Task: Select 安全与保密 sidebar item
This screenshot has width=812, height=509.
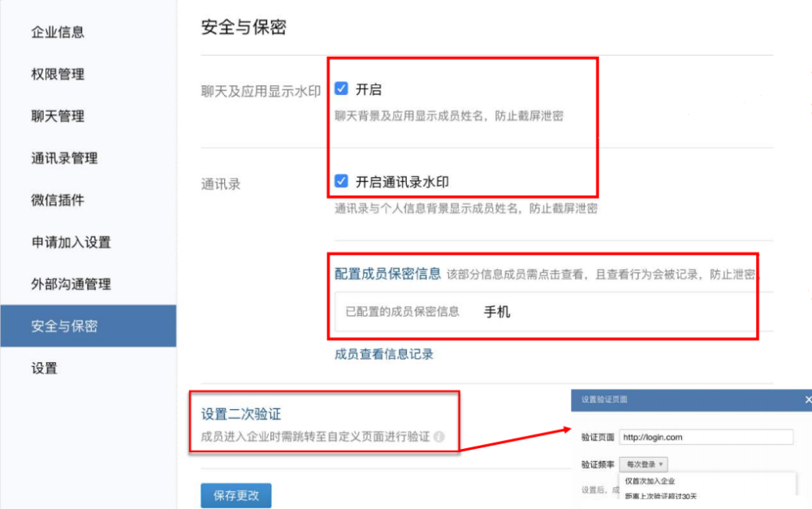Action: coord(88,326)
